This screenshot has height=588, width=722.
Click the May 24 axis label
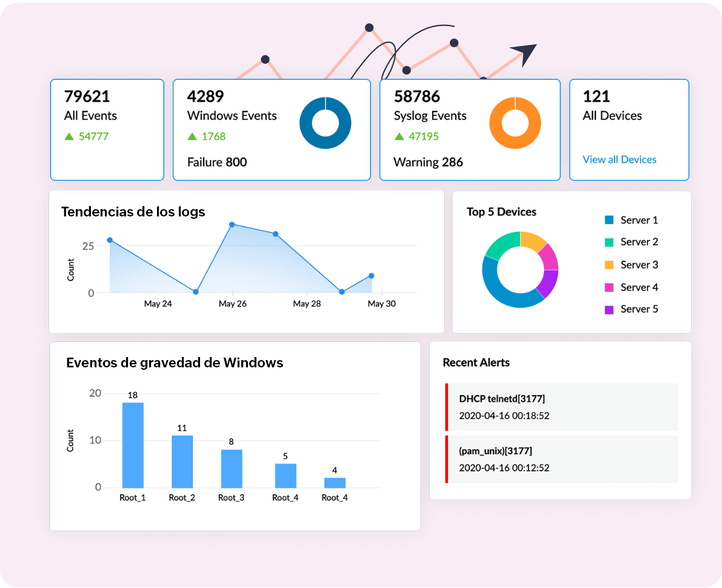tap(158, 304)
